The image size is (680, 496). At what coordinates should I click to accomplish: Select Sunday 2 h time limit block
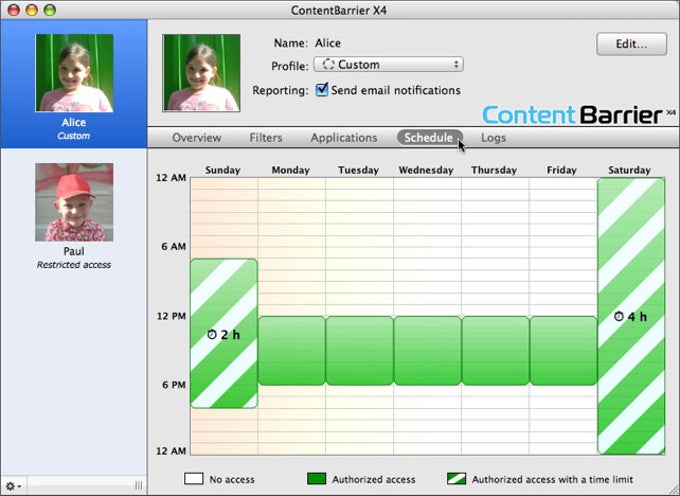pyautogui.click(x=224, y=333)
